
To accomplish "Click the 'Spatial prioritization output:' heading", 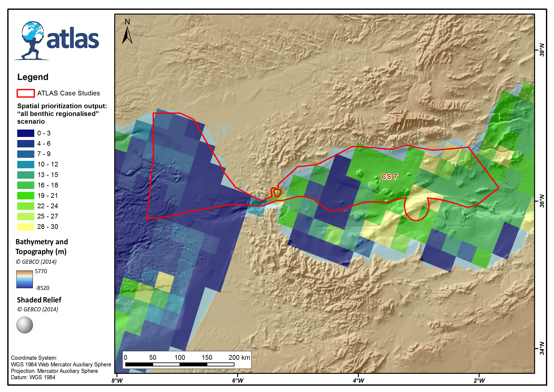I will tap(62, 106).
